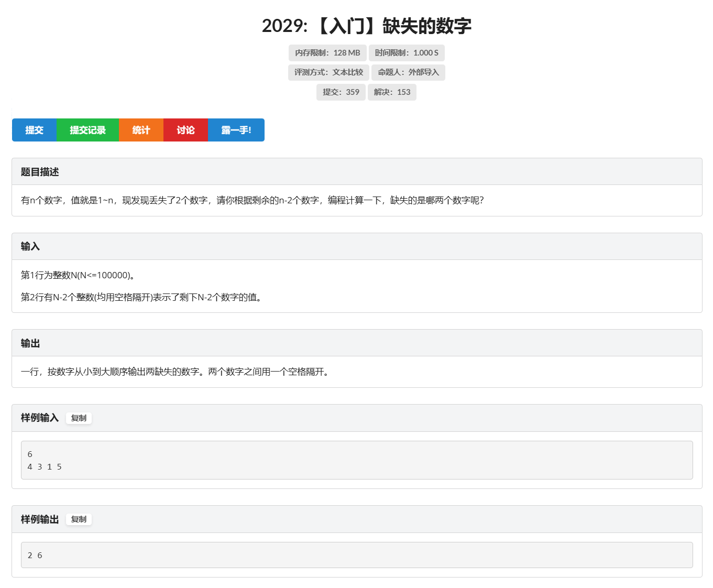The image size is (713, 588).
Task: Open the 提交记录 submission history tab
Action: click(x=87, y=130)
